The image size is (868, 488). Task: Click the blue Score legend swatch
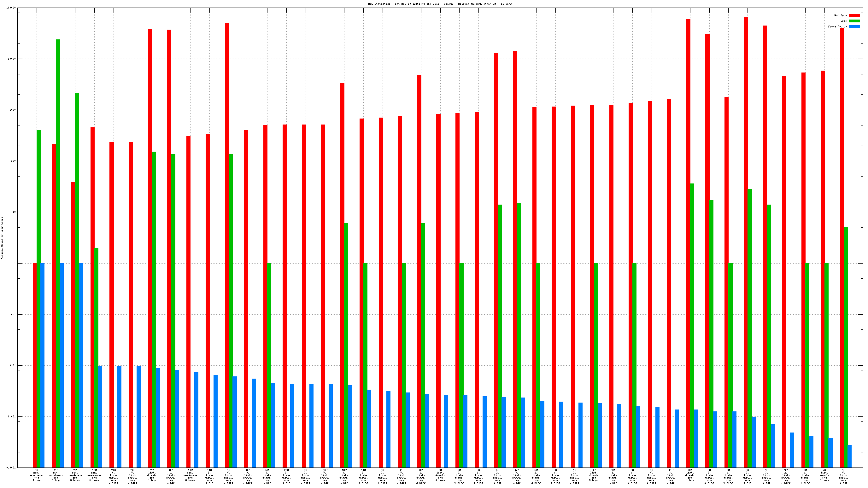854,26
